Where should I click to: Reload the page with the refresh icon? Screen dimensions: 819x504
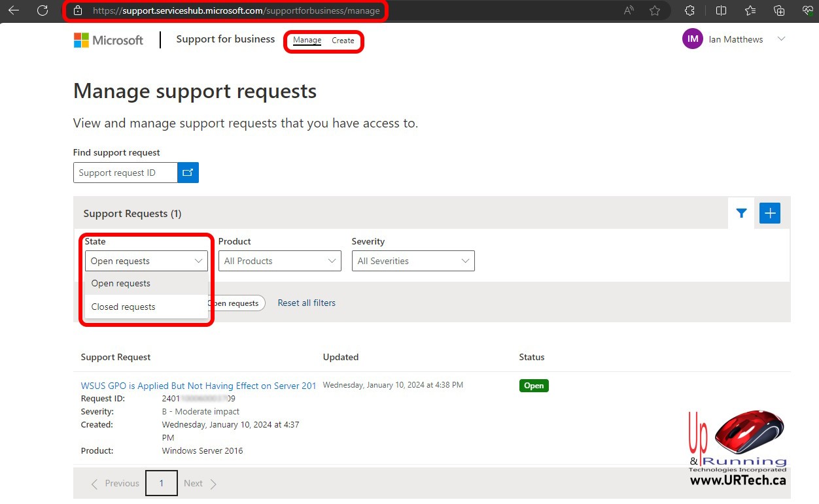(43, 10)
